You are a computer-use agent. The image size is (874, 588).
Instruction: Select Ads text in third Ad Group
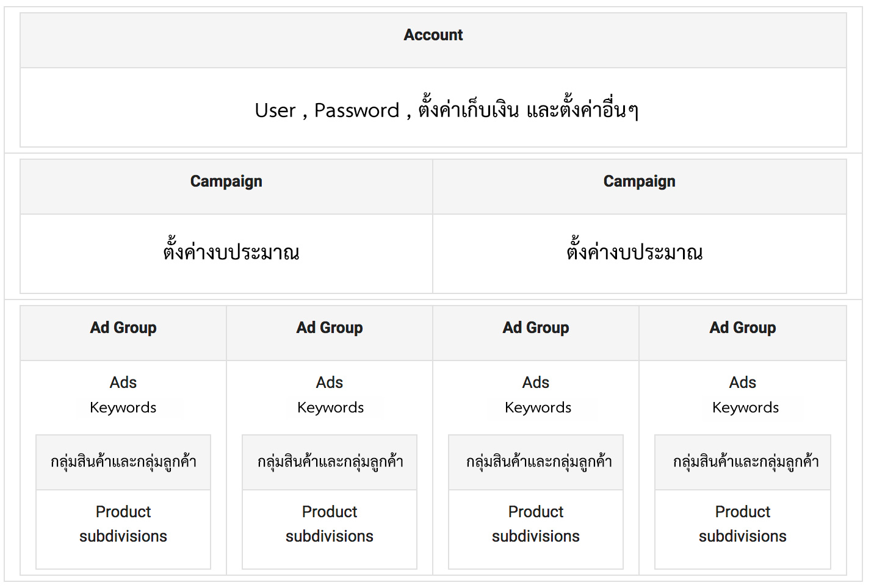click(536, 382)
